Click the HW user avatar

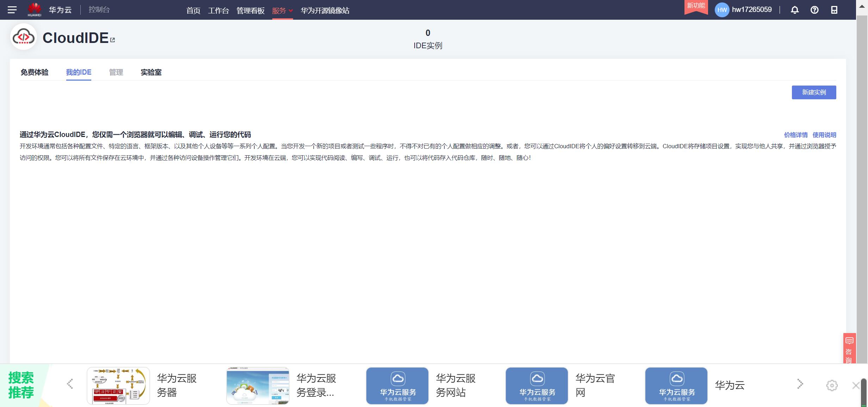coord(722,10)
